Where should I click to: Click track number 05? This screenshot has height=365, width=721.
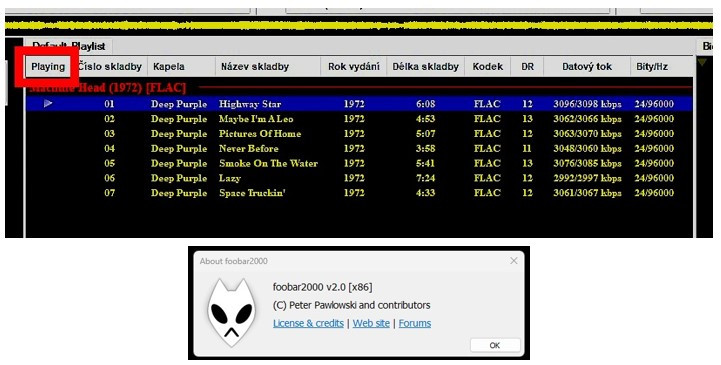pyautogui.click(x=109, y=163)
